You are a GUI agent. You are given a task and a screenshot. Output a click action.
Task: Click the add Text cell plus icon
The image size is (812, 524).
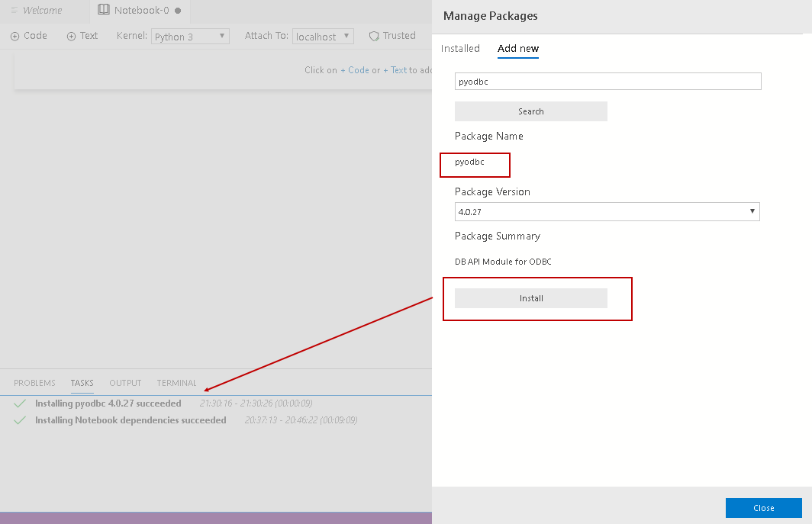click(72, 36)
